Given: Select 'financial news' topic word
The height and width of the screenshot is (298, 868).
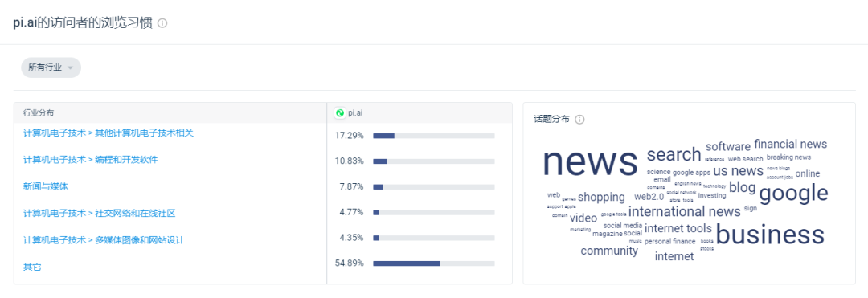Looking at the screenshot, I should (791, 144).
